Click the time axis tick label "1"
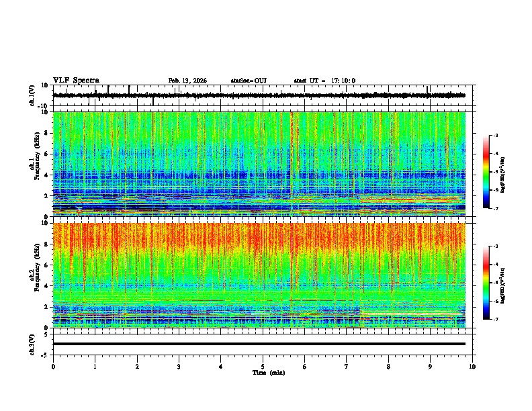Image resolution: width=532 pixels, height=411 pixels. [95, 367]
